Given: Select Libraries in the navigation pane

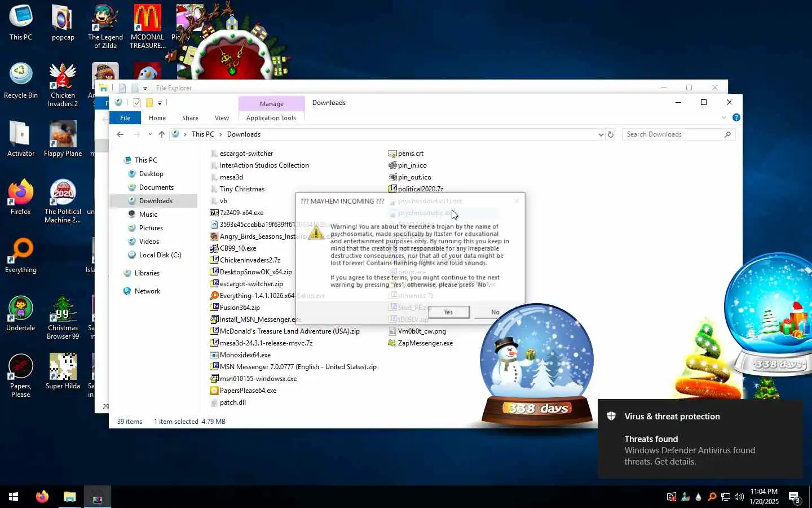Looking at the screenshot, I should [x=147, y=273].
